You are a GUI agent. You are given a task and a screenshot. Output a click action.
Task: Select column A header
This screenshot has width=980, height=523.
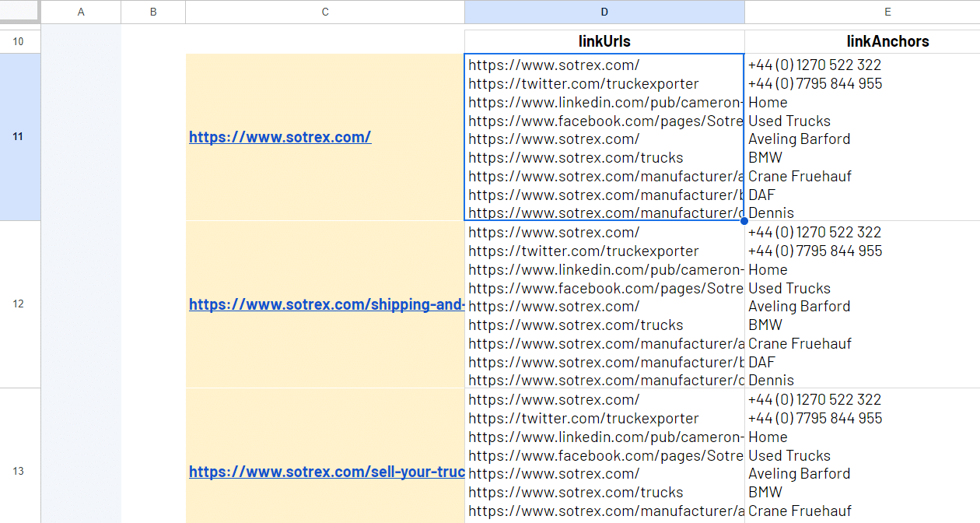tap(81, 12)
